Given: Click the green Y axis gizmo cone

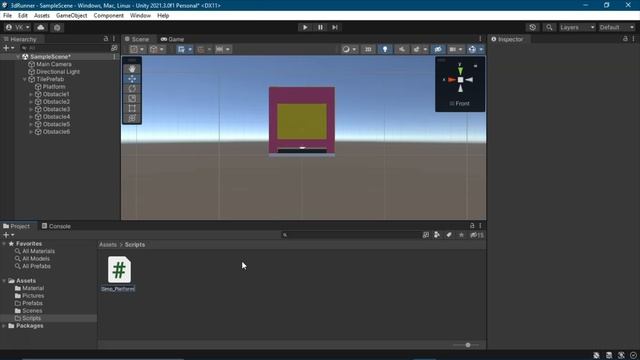Looking at the screenshot, I should 460,70.
